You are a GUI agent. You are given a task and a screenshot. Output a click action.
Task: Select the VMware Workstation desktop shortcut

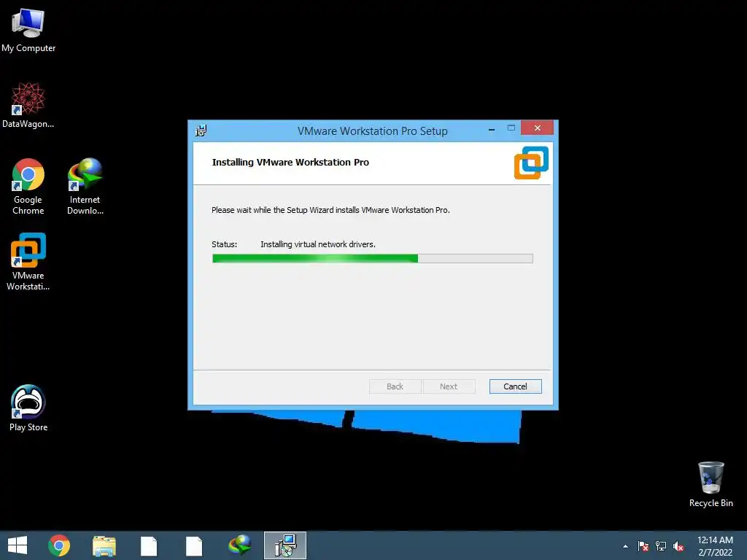(28, 262)
